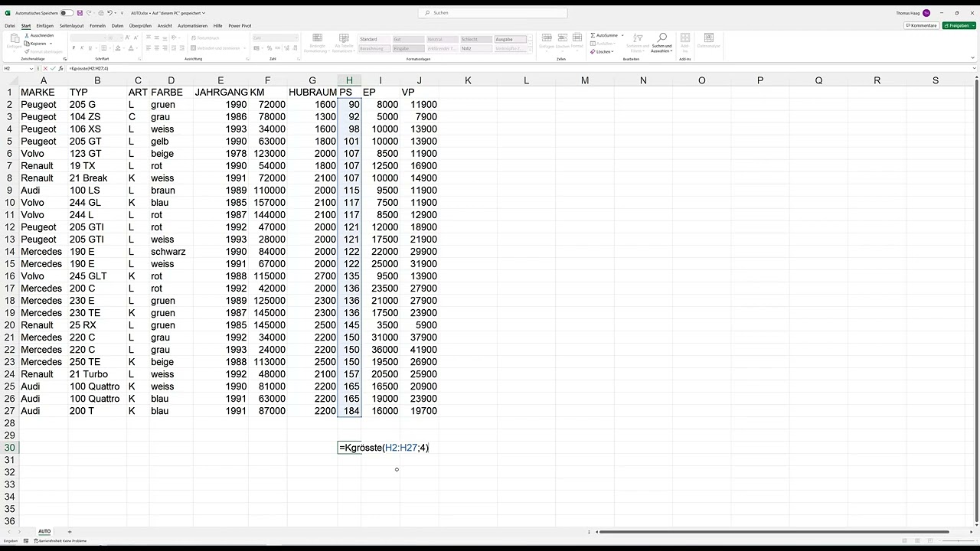Click the KM value 157000
This screenshot has height=551, width=980.
point(267,203)
